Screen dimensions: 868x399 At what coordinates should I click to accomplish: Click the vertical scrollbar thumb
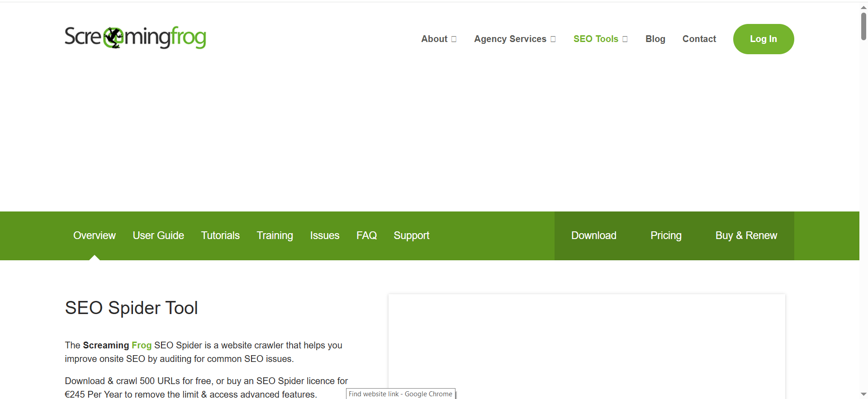pyautogui.click(x=863, y=26)
